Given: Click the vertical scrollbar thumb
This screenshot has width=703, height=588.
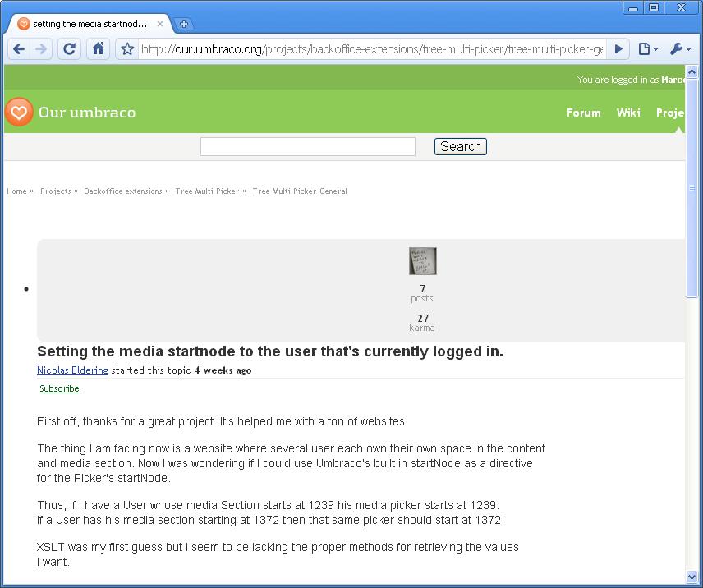Looking at the screenshot, I should click(692, 188).
